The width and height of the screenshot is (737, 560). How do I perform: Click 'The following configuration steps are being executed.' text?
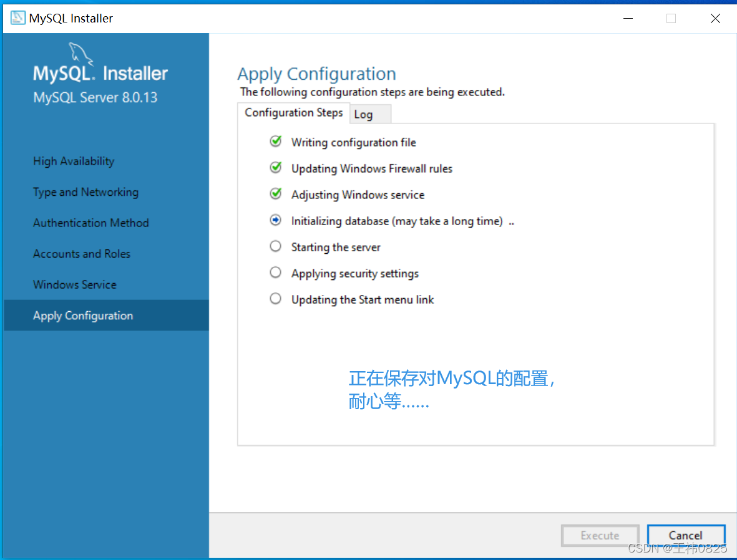tap(373, 92)
